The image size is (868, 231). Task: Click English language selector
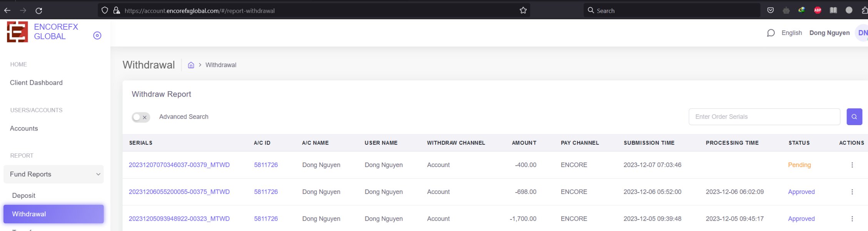(791, 33)
